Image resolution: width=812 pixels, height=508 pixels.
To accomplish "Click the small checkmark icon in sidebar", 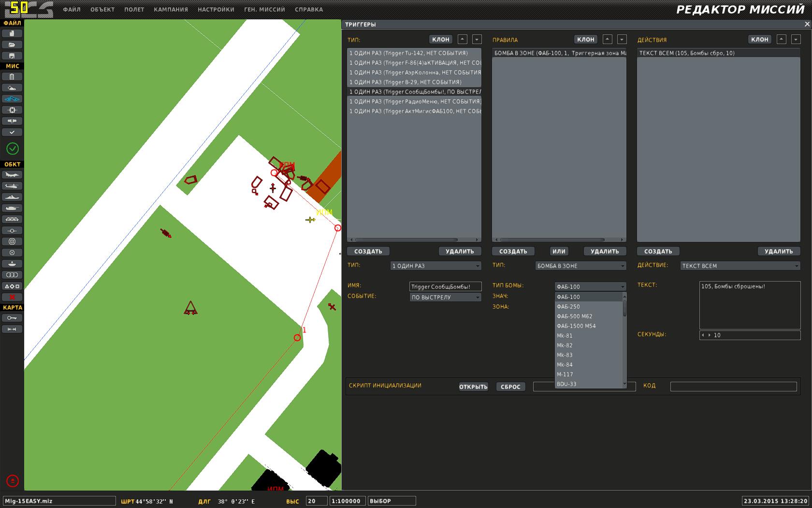I will [x=12, y=132].
